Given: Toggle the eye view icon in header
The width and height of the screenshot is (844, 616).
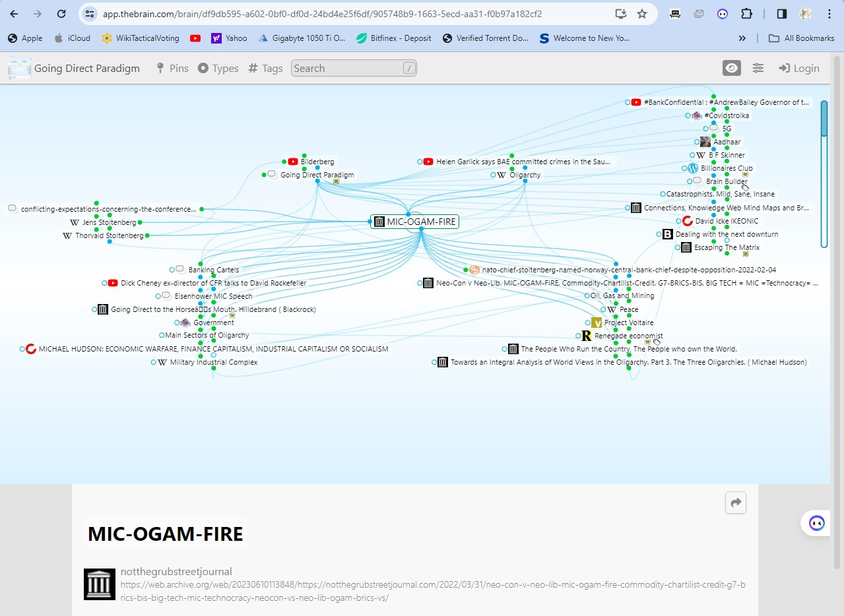Looking at the screenshot, I should tap(731, 68).
